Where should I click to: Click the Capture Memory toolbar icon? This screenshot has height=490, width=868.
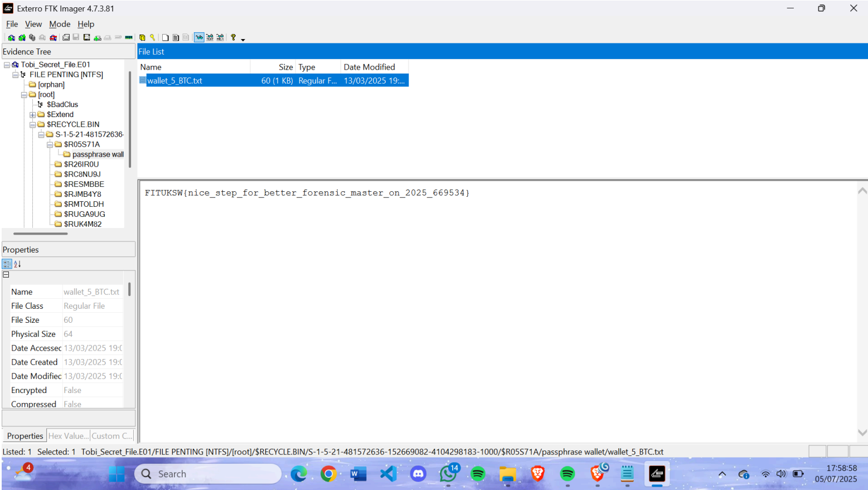(129, 38)
